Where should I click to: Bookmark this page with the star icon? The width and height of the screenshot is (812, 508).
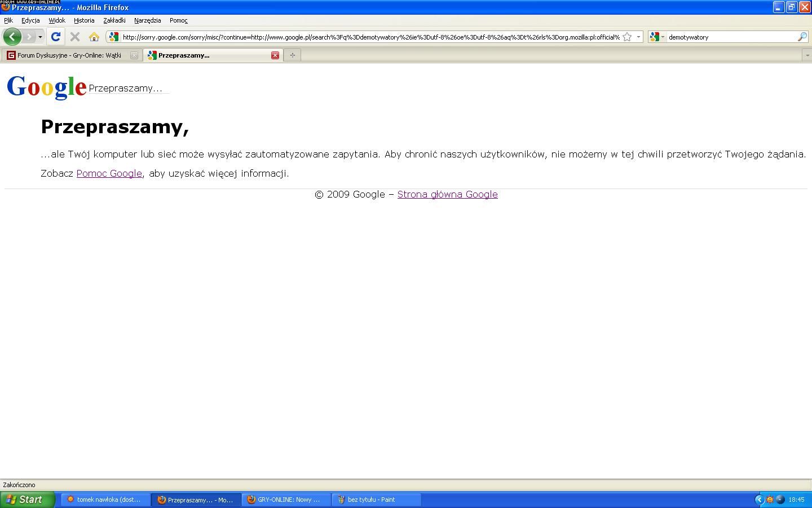(x=627, y=37)
